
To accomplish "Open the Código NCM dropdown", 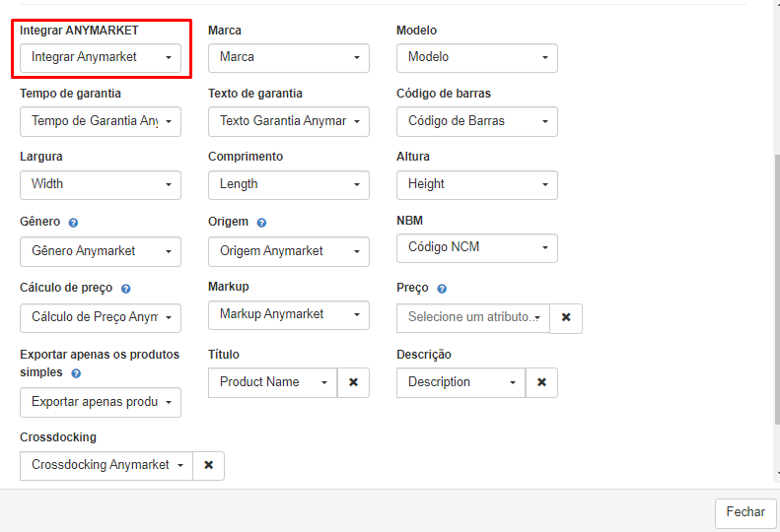I will point(477,248).
